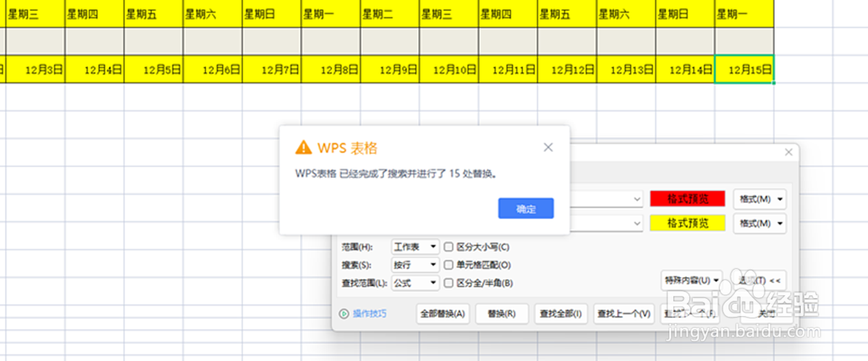The height and width of the screenshot is (361, 868).
Task: Expand the find-content combo box arrow
Action: click(x=637, y=198)
